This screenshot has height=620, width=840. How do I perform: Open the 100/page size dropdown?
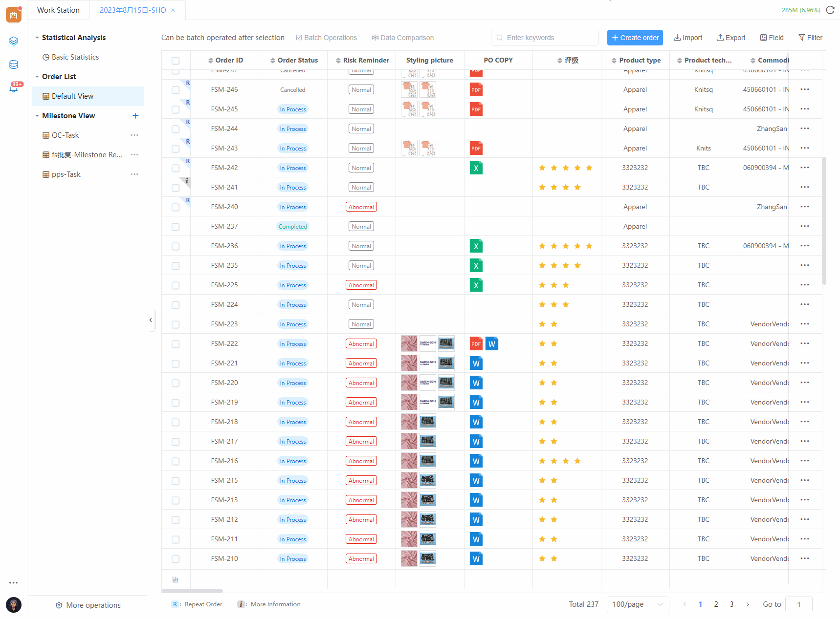[x=637, y=604]
